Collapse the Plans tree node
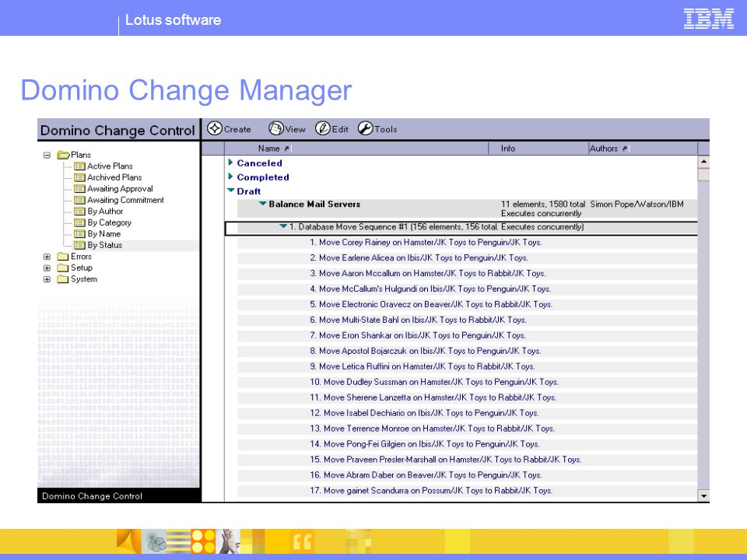The image size is (747, 560). point(47,155)
